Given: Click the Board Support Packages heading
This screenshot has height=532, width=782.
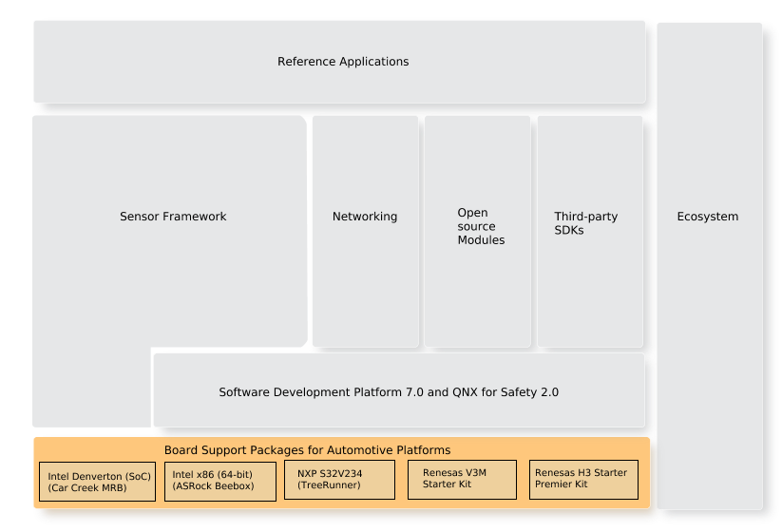Looking at the screenshot, I should click(306, 449).
